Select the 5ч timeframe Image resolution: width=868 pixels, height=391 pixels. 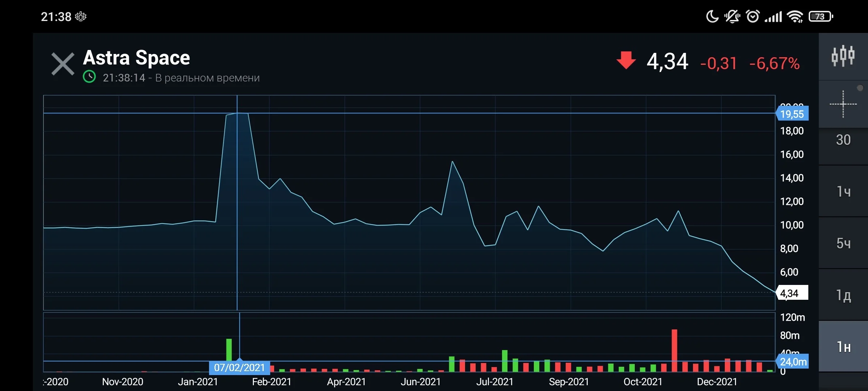click(843, 243)
